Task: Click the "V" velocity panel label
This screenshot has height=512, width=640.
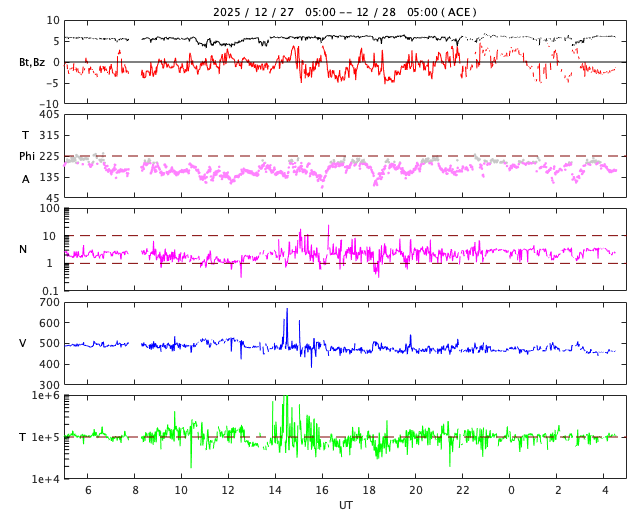Action: [x=23, y=343]
